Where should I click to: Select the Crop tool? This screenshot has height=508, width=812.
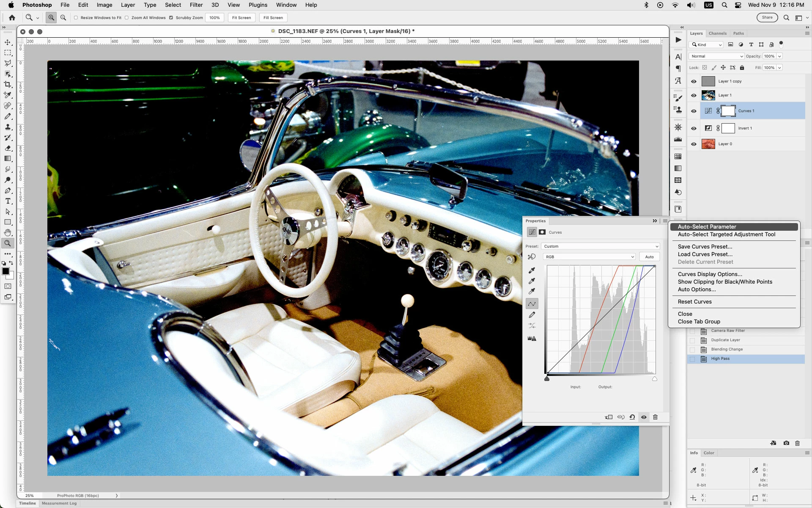[x=8, y=84]
